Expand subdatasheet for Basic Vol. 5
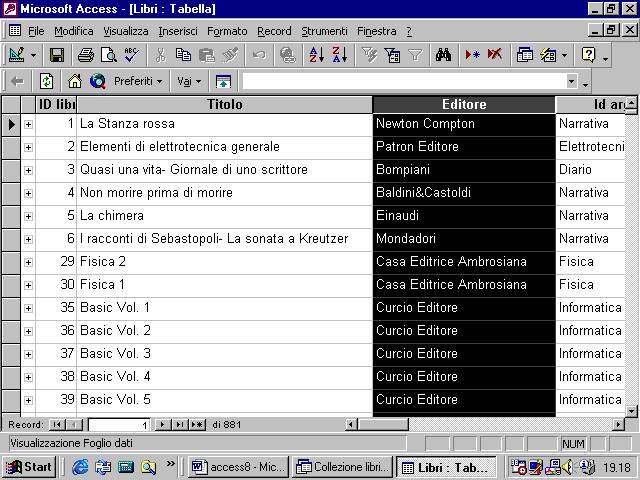This screenshot has width=640, height=480. (28, 400)
